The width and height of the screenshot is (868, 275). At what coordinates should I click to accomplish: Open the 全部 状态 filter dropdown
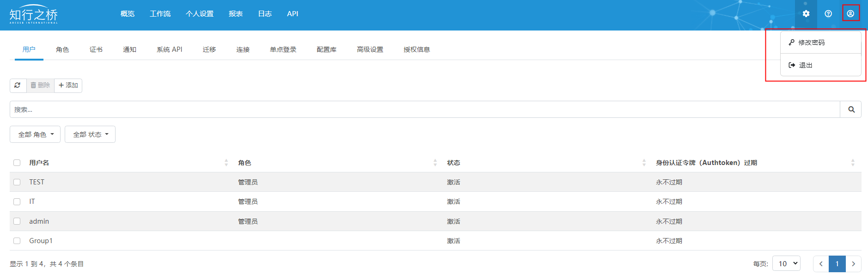[90, 134]
